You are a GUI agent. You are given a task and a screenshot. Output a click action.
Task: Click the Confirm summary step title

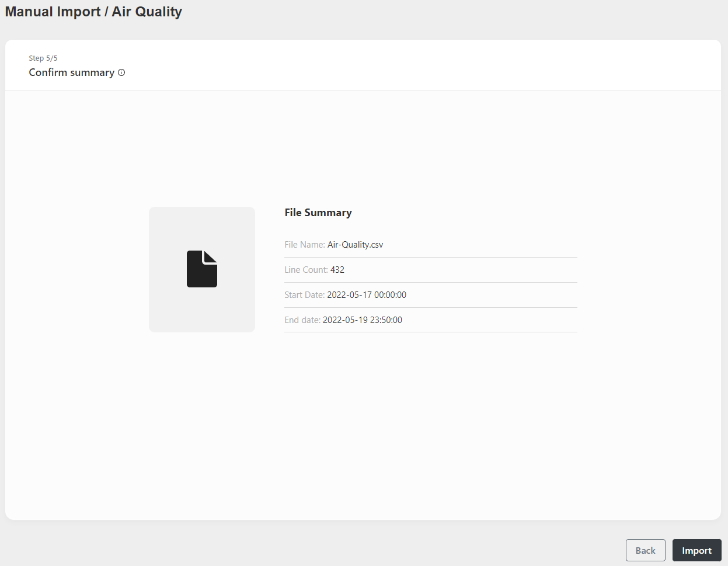pos(71,72)
